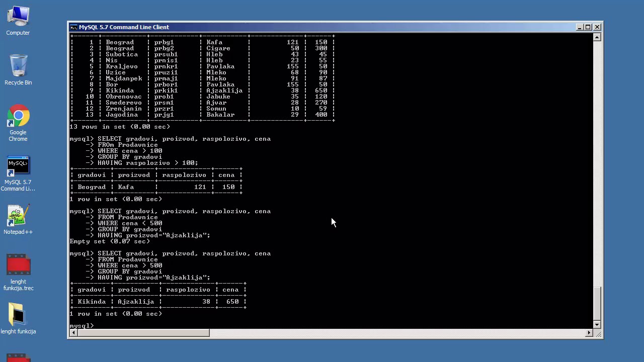Image resolution: width=644 pixels, height=362 pixels.
Task: Click vertical scrollbar up arrow
Action: point(597,37)
